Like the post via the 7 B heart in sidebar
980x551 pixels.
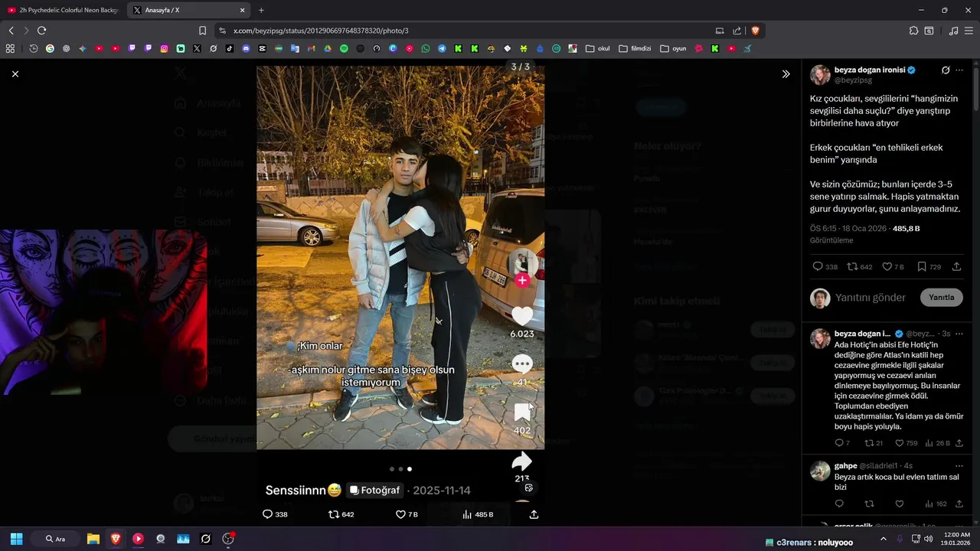point(893,266)
